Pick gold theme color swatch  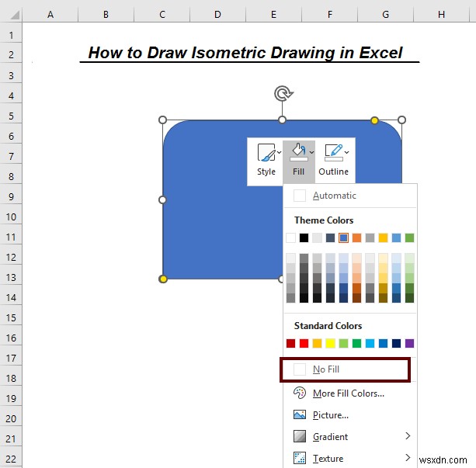click(x=383, y=238)
